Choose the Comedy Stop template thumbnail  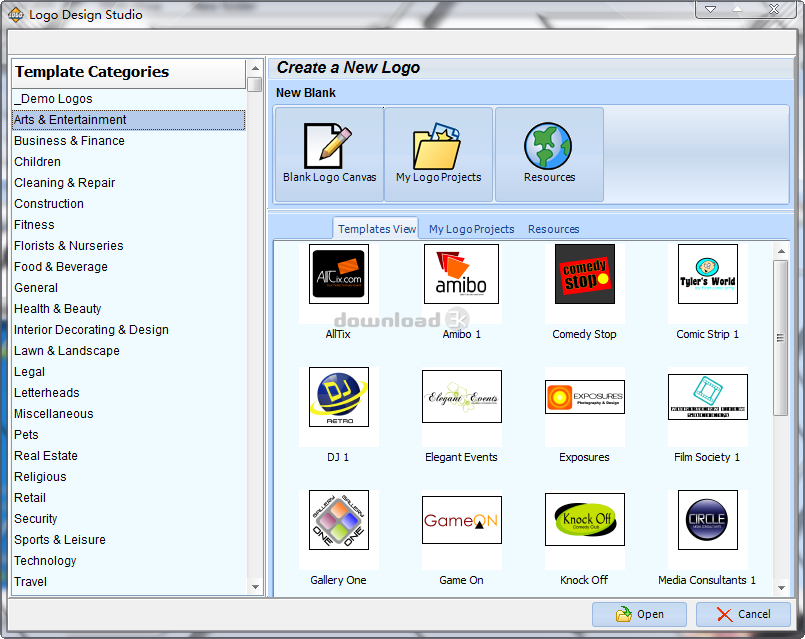(x=585, y=274)
